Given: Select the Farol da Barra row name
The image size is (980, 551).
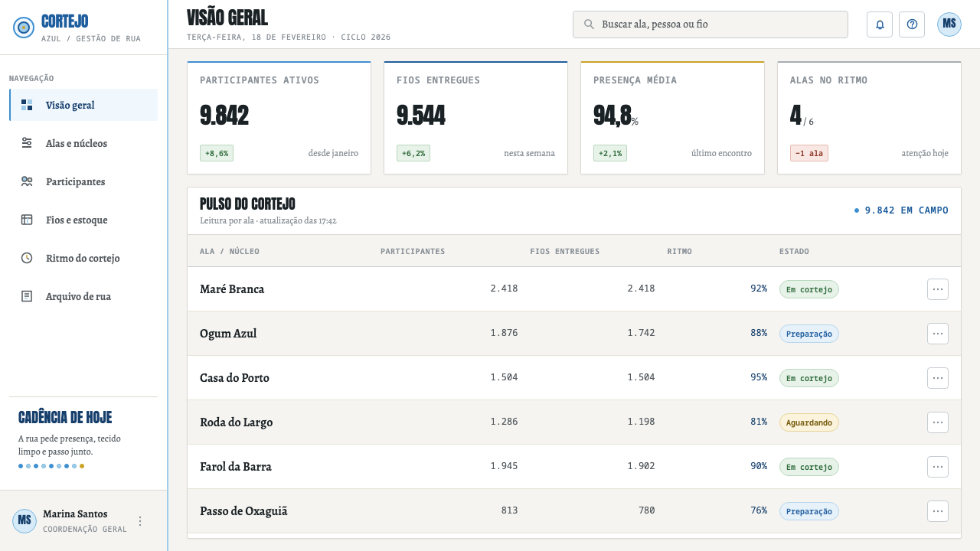Looking at the screenshot, I should pyautogui.click(x=236, y=467).
